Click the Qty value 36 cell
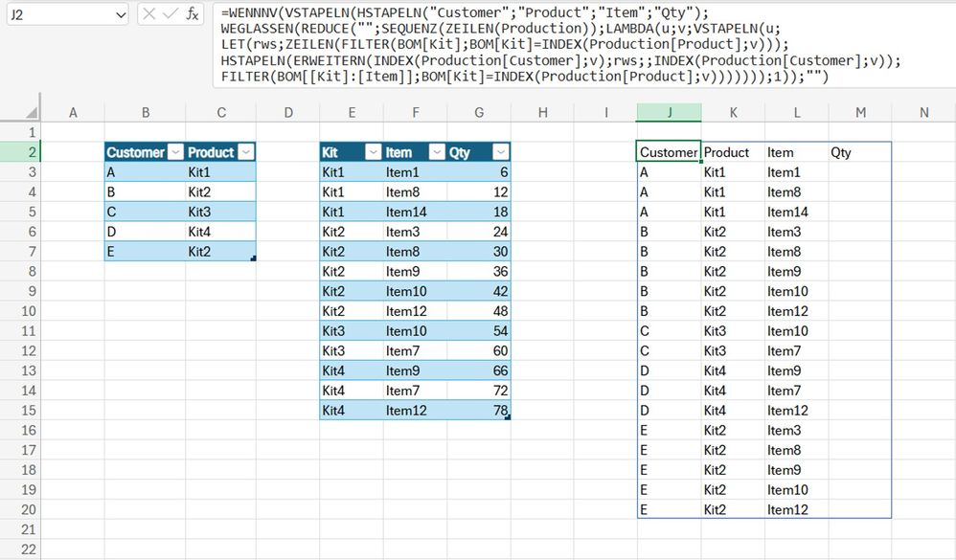The image size is (956, 560). point(479,271)
